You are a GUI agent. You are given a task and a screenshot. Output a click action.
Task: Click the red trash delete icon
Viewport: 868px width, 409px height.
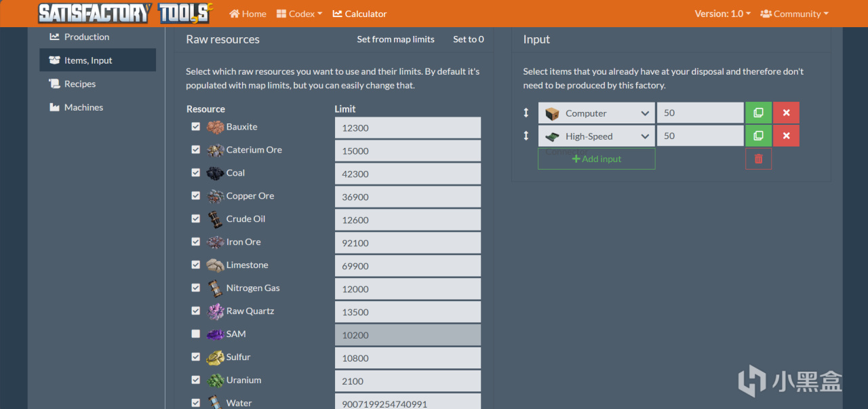tap(758, 159)
